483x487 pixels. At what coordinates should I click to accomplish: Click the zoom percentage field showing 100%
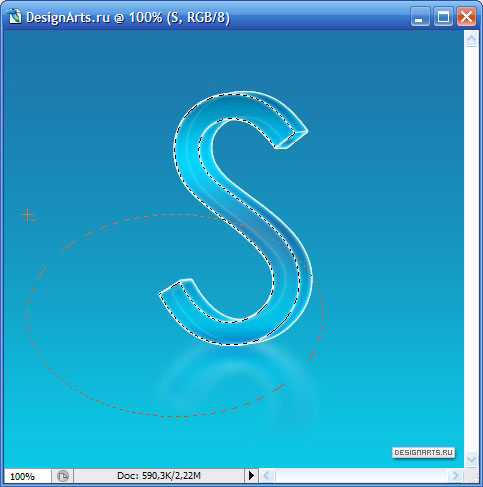[x=27, y=476]
